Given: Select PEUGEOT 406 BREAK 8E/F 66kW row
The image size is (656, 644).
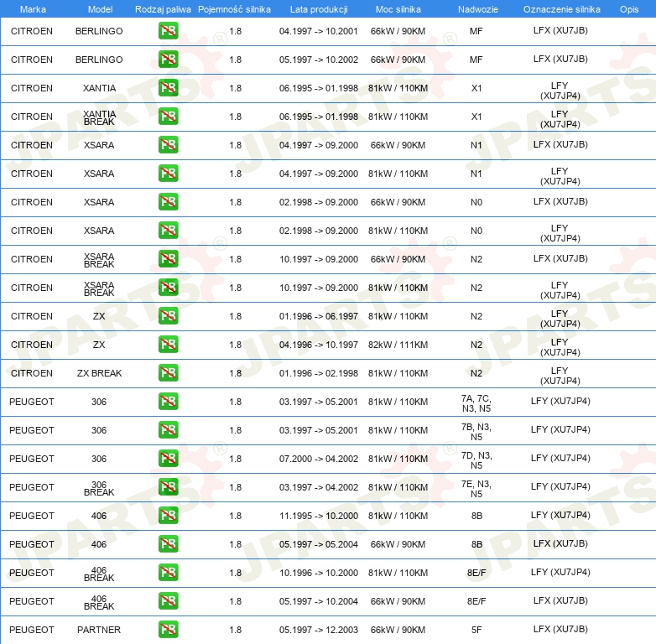Looking at the screenshot, I should (x=328, y=601).
